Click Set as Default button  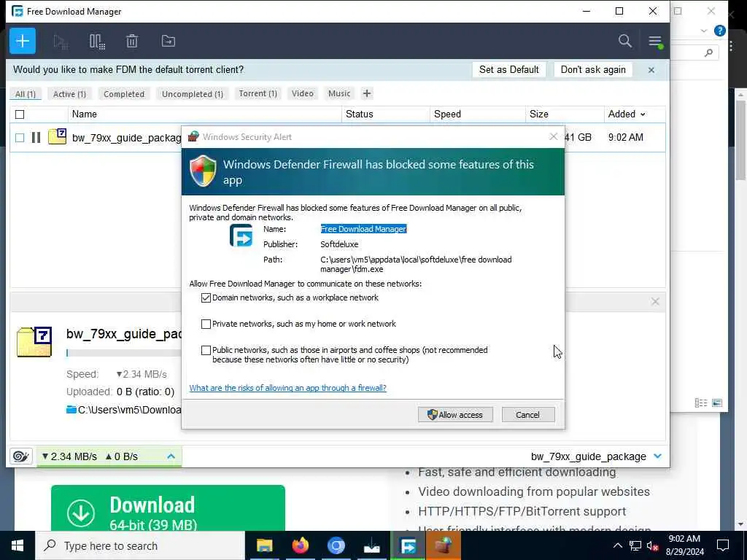click(x=508, y=69)
